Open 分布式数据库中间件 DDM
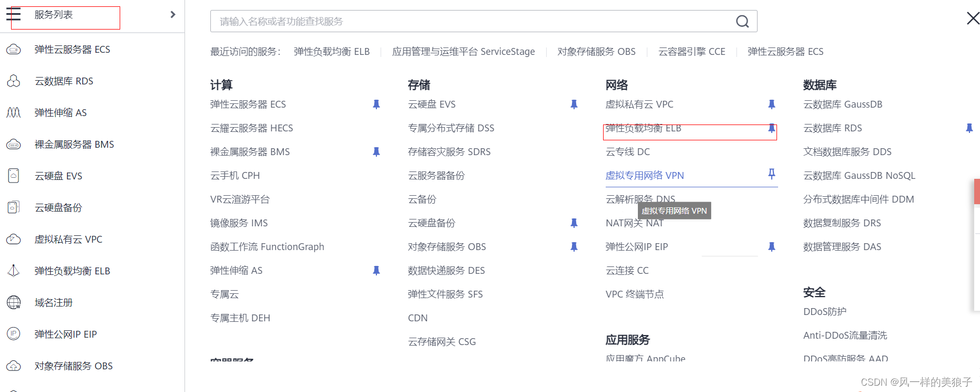 pyautogui.click(x=859, y=199)
